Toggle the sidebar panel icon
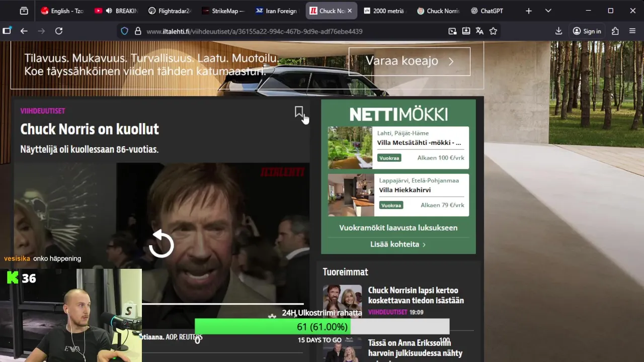Screen dimensions: 644x362 7,31
